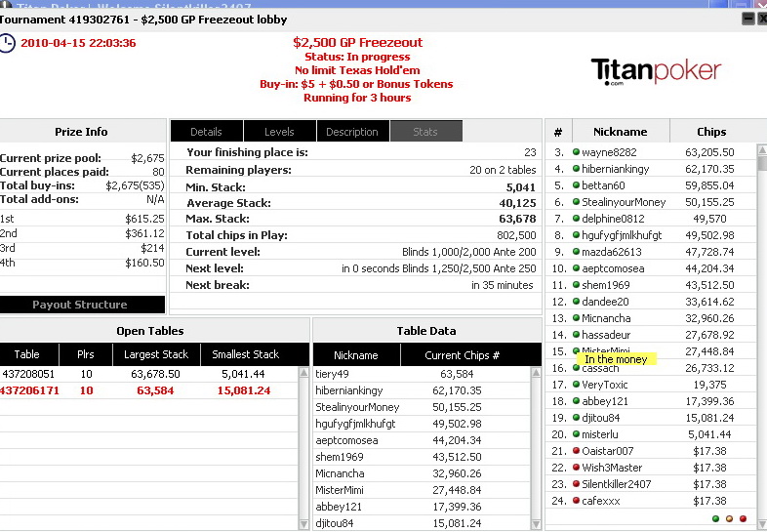
Task: Click the Titanpoker logo
Action: click(656, 71)
